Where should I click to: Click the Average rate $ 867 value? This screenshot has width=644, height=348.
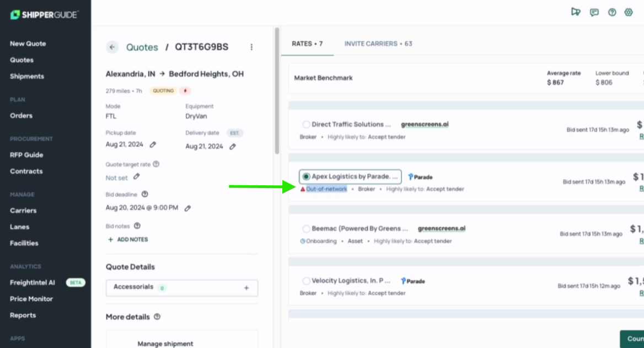pyautogui.click(x=555, y=83)
